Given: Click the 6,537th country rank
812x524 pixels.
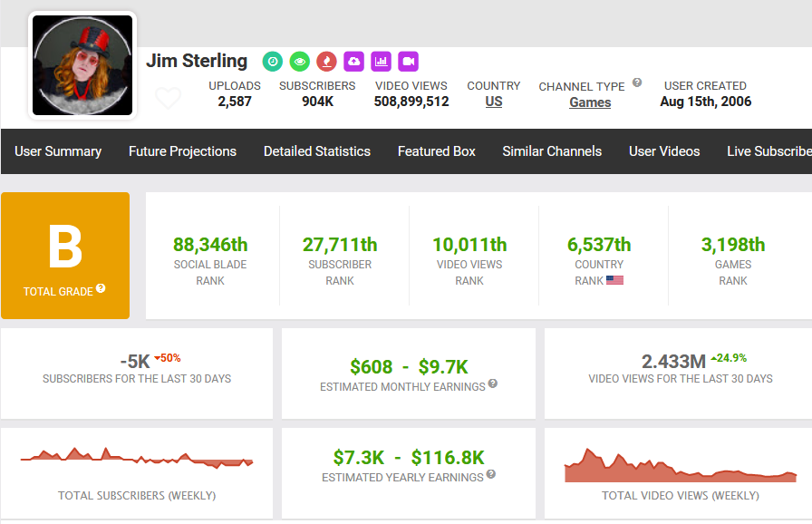Looking at the screenshot, I should (x=599, y=245).
